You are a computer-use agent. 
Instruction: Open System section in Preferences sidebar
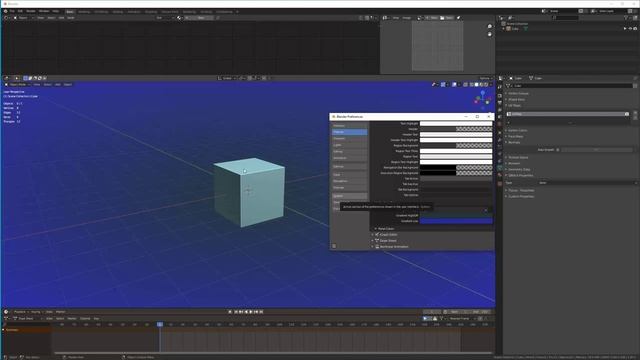(349, 196)
